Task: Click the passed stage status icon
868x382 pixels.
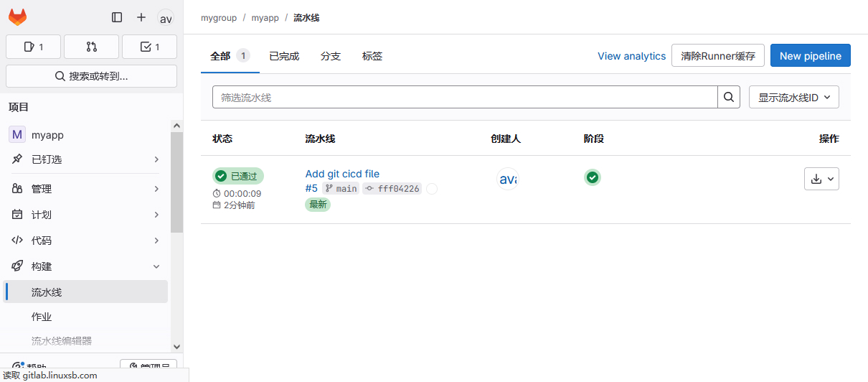Action: (592, 177)
